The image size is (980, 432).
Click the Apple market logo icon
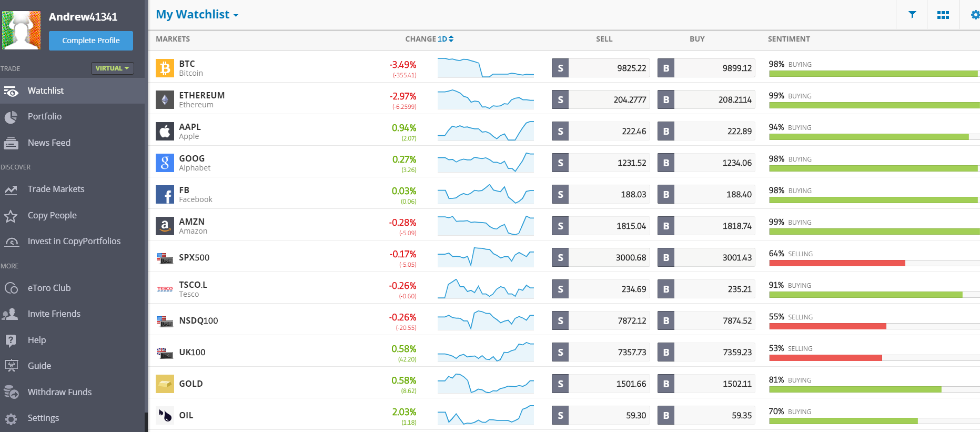click(x=165, y=131)
